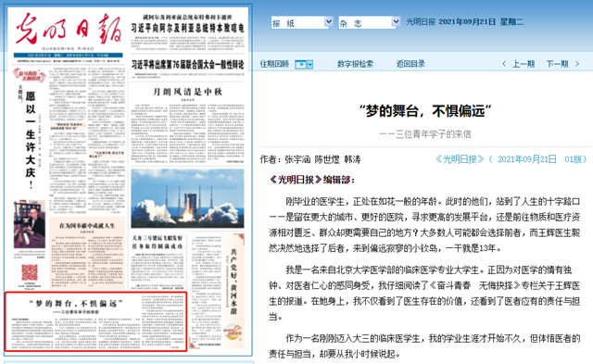Click the 《光明日报》编辑部 salutation
The height and width of the screenshot is (364, 593).
(312, 180)
